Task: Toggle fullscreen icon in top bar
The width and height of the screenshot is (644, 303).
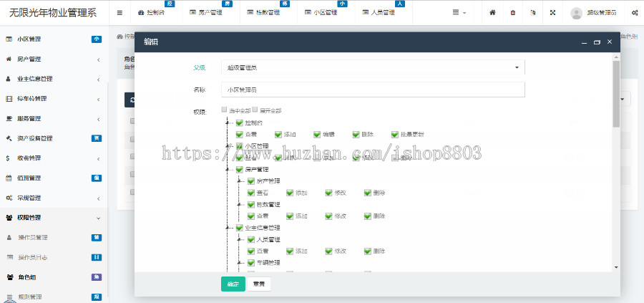Action: point(553,13)
